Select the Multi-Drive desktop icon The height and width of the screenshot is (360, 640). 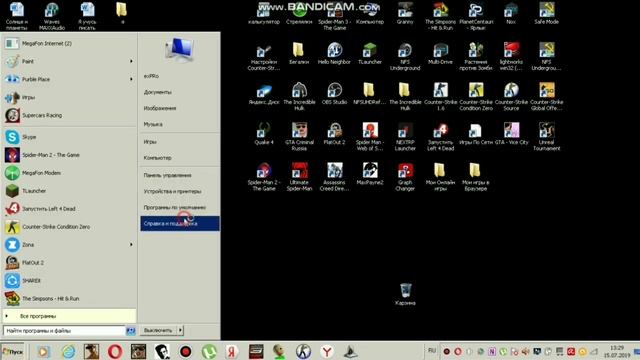(x=440, y=53)
